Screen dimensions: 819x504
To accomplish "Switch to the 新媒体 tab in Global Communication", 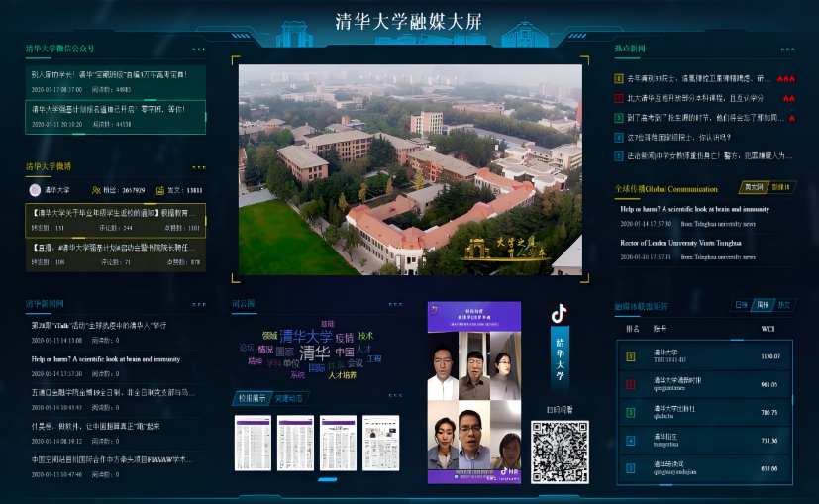I will click(x=781, y=187).
